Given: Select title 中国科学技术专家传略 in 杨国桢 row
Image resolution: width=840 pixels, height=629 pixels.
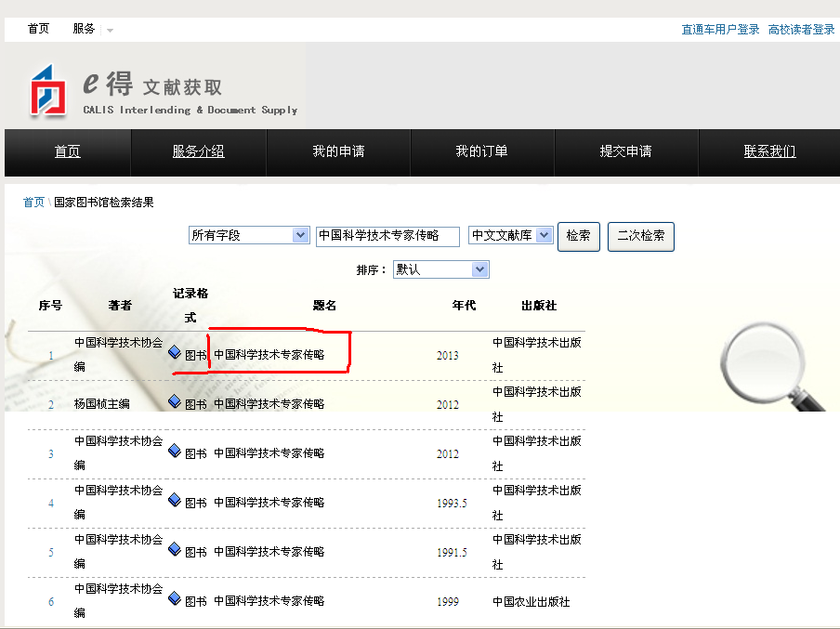Looking at the screenshot, I should [x=269, y=404].
